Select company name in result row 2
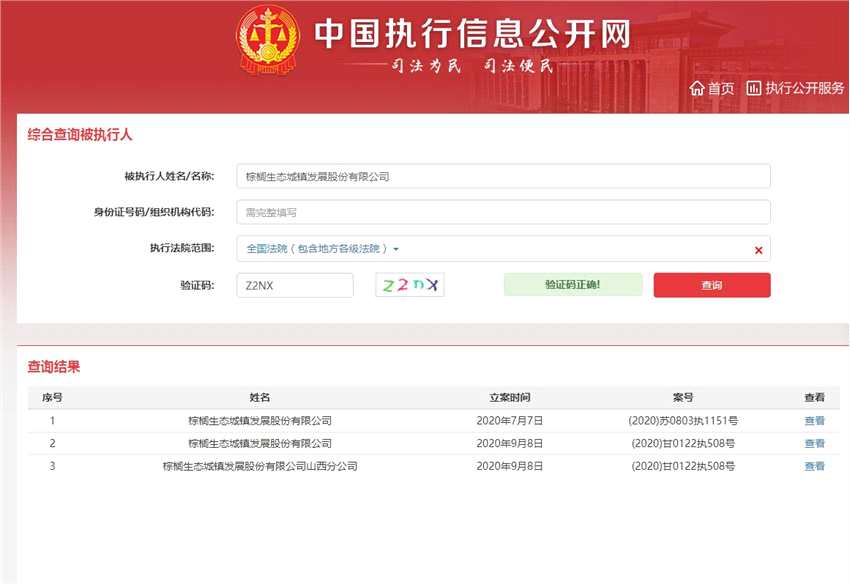The height and width of the screenshot is (584, 850). 260,443
